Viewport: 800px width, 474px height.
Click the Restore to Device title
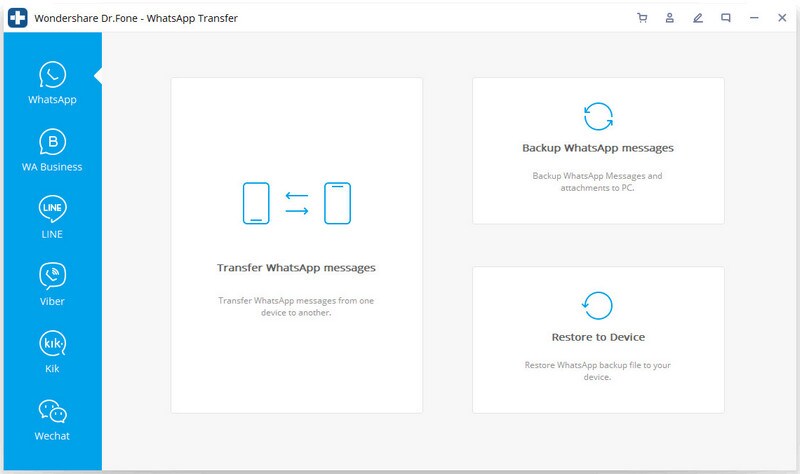pos(598,337)
